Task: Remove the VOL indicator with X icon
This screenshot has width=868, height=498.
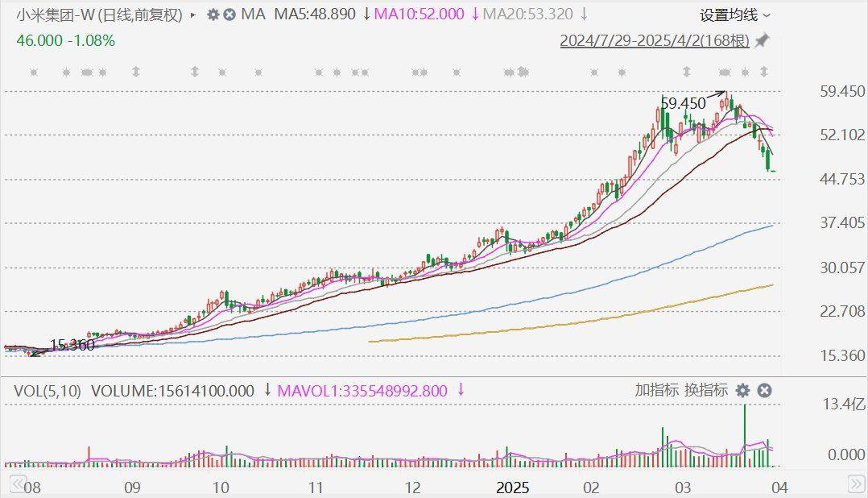Action: click(765, 391)
